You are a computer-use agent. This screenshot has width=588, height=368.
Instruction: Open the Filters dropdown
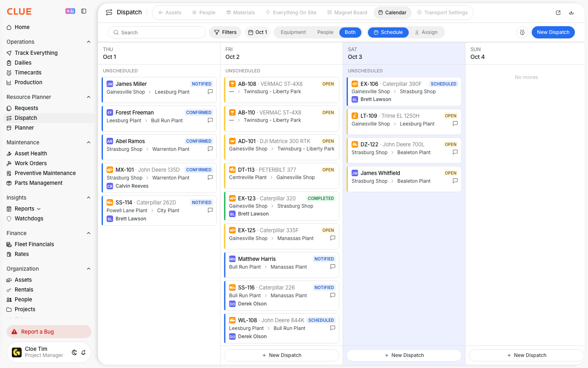coord(225,32)
